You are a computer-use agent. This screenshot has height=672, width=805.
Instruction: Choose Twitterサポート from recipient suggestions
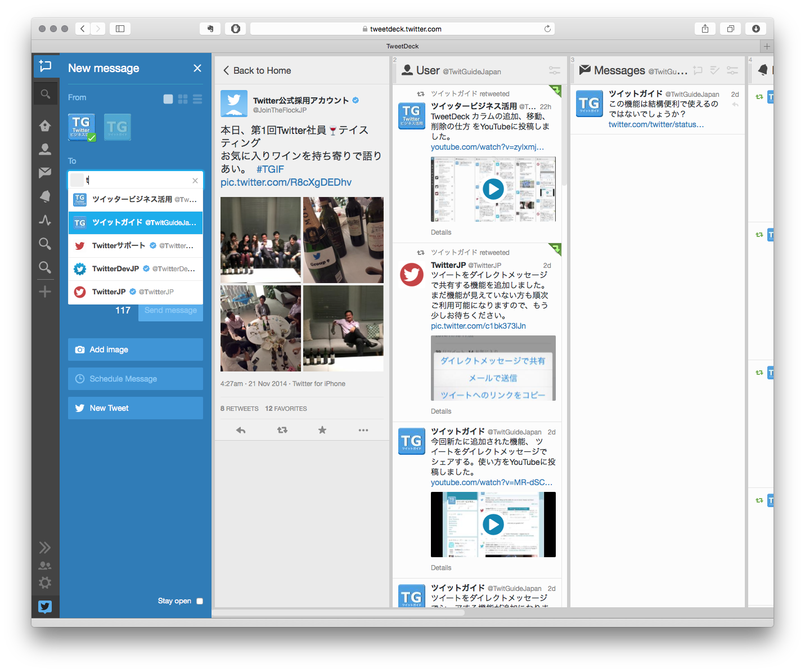click(136, 245)
